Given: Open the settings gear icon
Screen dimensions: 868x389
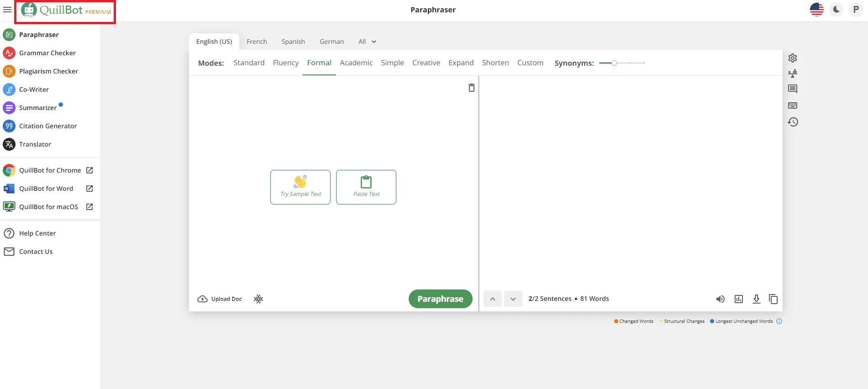Looking at the screenshot, I should tap(793, 58).
